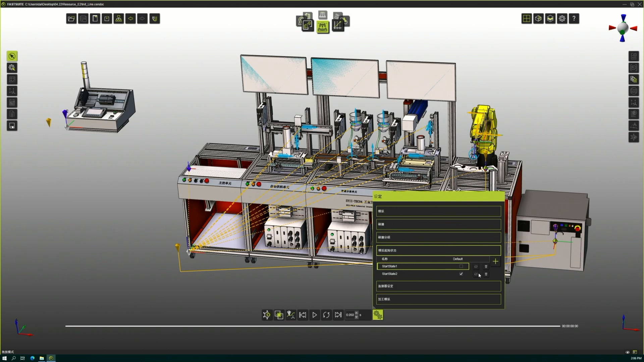Screen dimensions: 644x362
Task: Update StartState2 with its refresh icon
Action: [476, 274]
